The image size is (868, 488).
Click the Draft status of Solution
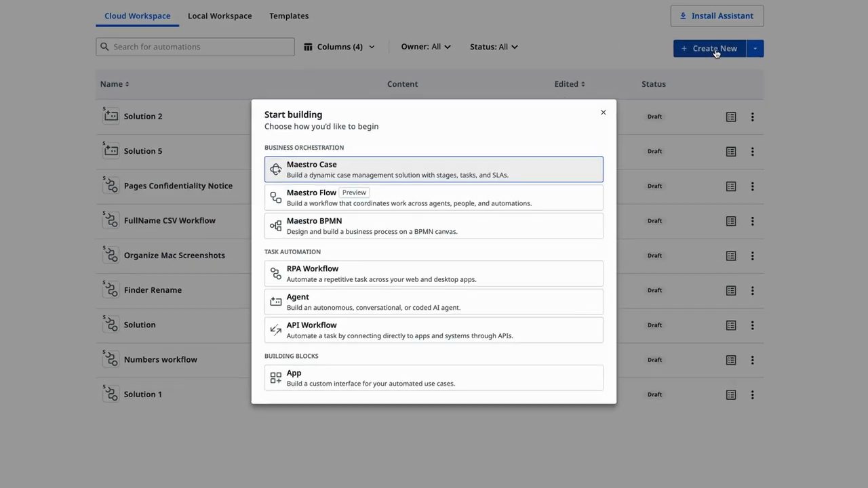654,325
